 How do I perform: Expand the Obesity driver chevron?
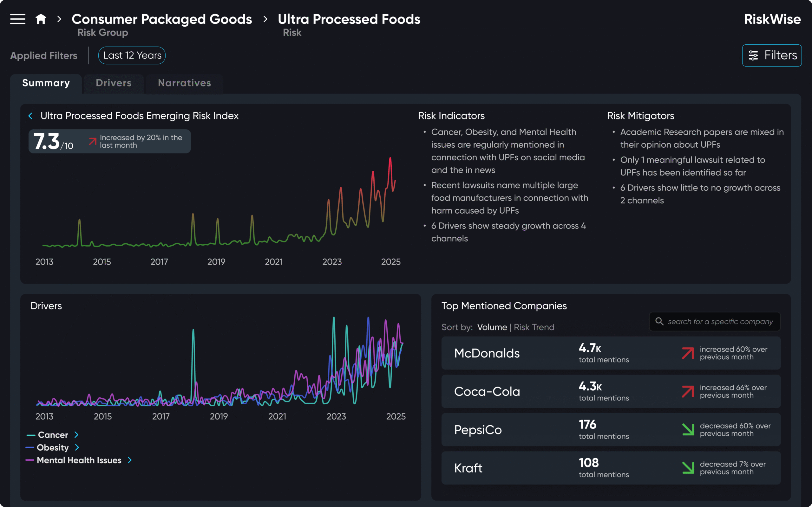click(x=77, y=448)
